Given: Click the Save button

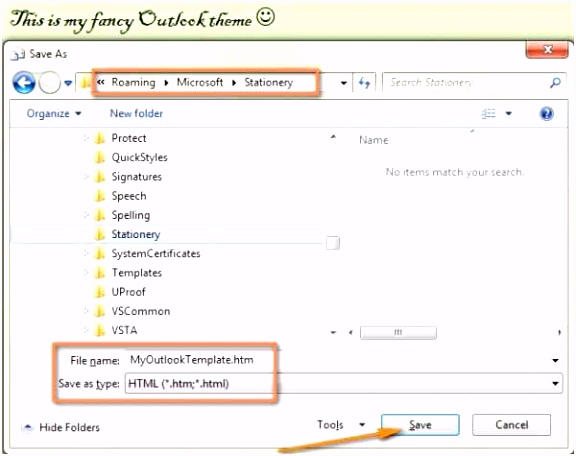Looking at the screenshot, I should click(x=420, y=425).
